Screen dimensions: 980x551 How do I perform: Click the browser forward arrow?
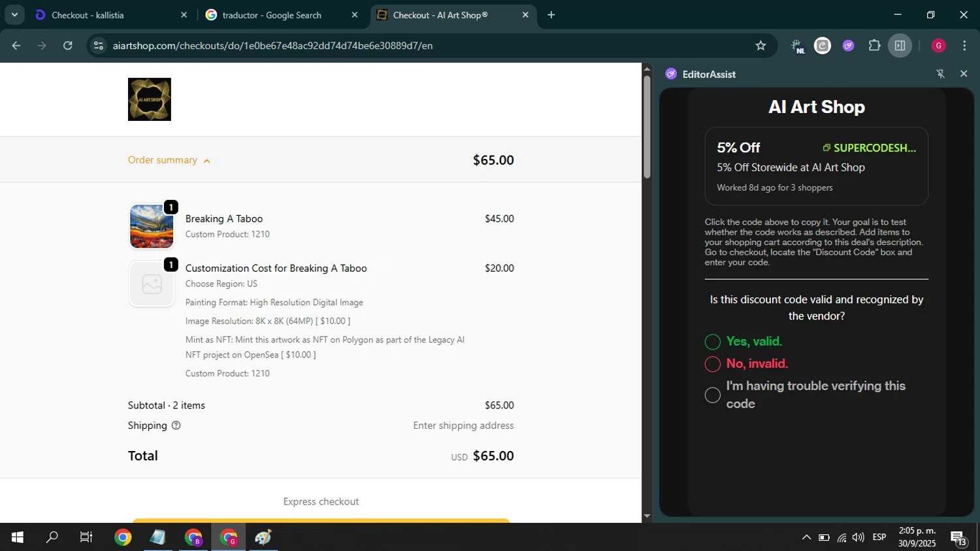[x=42, y=46]
